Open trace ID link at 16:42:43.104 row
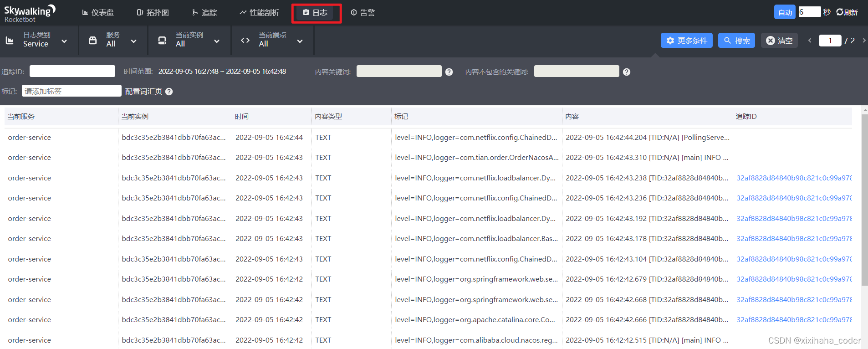The height and width of the screenshot is (349, 868). coord(794,259)
